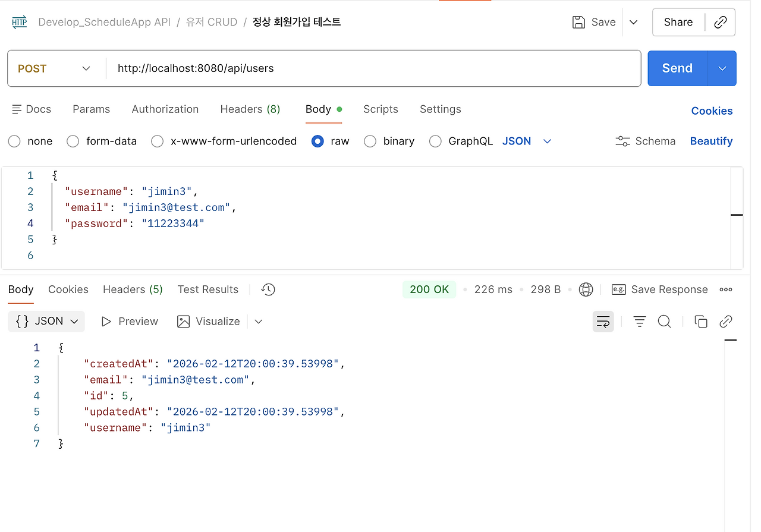Select the raw body type
Viewport: 761px width, 532px height.
[318, 141]
